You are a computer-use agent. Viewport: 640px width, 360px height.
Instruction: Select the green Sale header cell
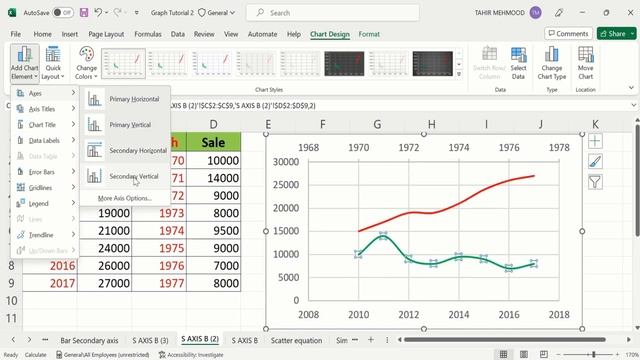pyautogui.click(x=213, y=142)
